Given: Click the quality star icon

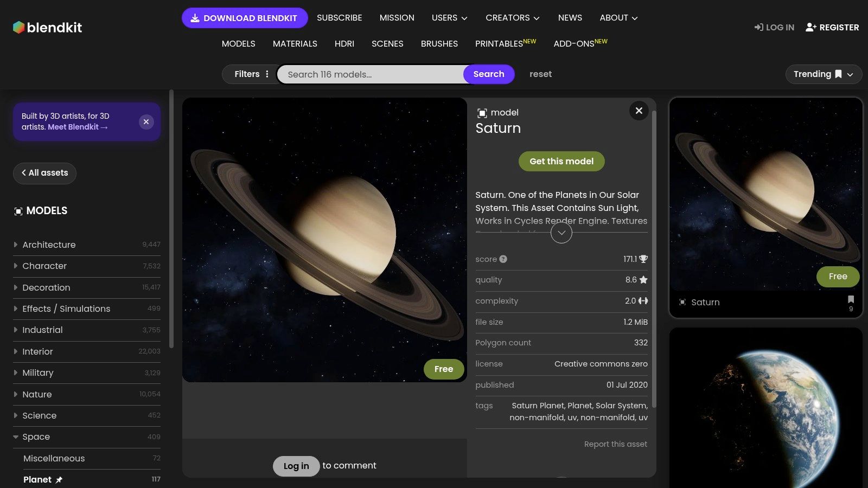Looking at the screenshot, I should pos(643,280).
